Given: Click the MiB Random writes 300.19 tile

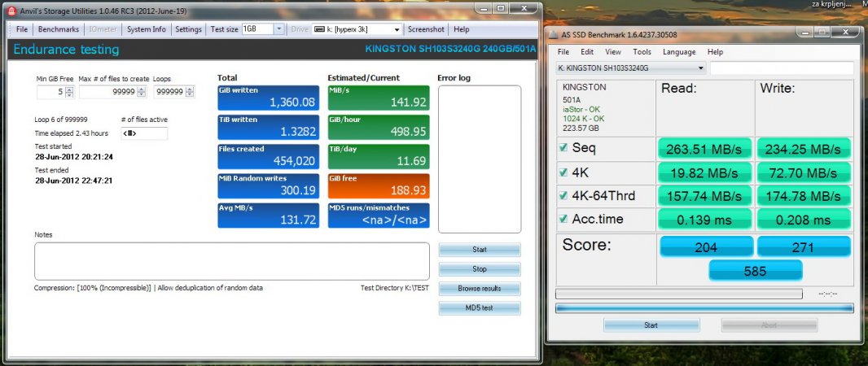Looking at the screenshot, I should point(269,186).
